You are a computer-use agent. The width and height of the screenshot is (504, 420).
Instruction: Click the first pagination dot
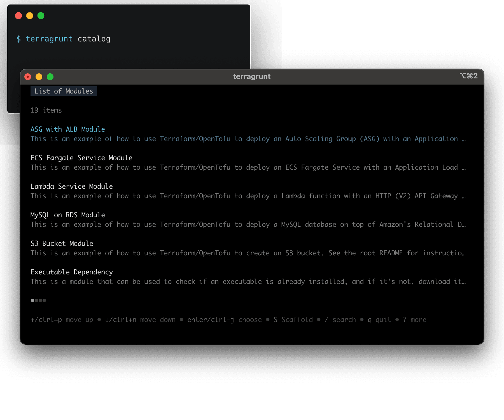[x=32, y=300]
